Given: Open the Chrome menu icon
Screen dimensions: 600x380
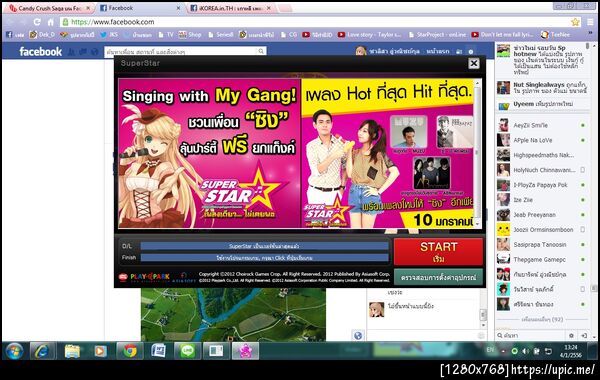Looking at the screenshot, I should (590, 22).
